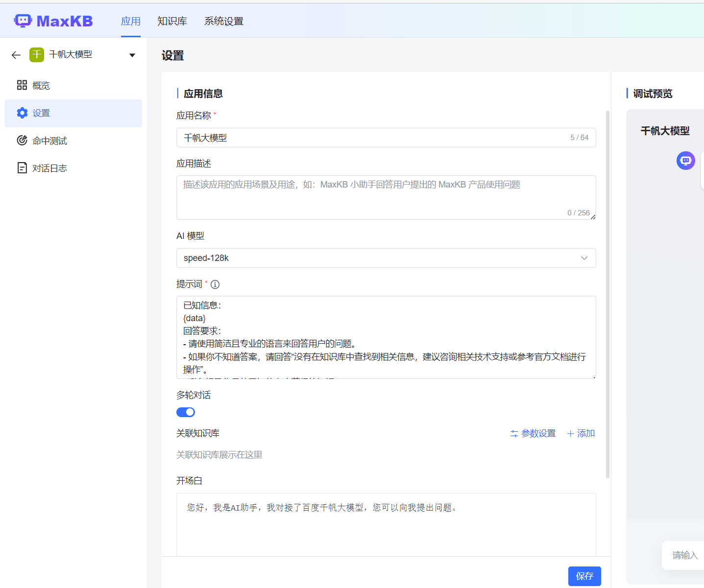Click the chatbot avatar in debug preview
704x588 pixels.
[686, 161]
